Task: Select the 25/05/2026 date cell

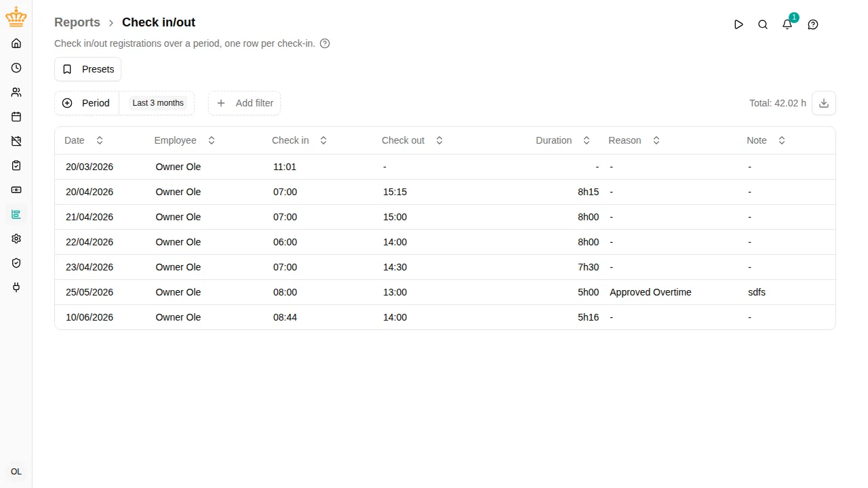Action: click(90, 292)
